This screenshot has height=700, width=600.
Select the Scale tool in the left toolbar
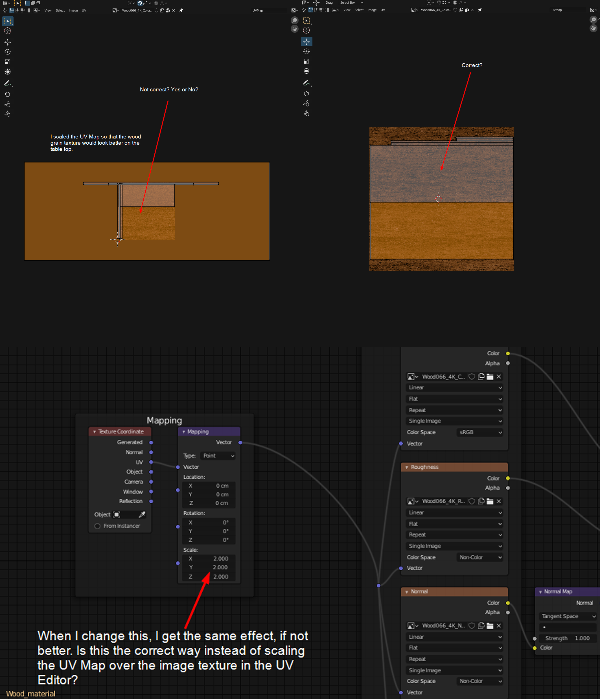click(7, 62)
